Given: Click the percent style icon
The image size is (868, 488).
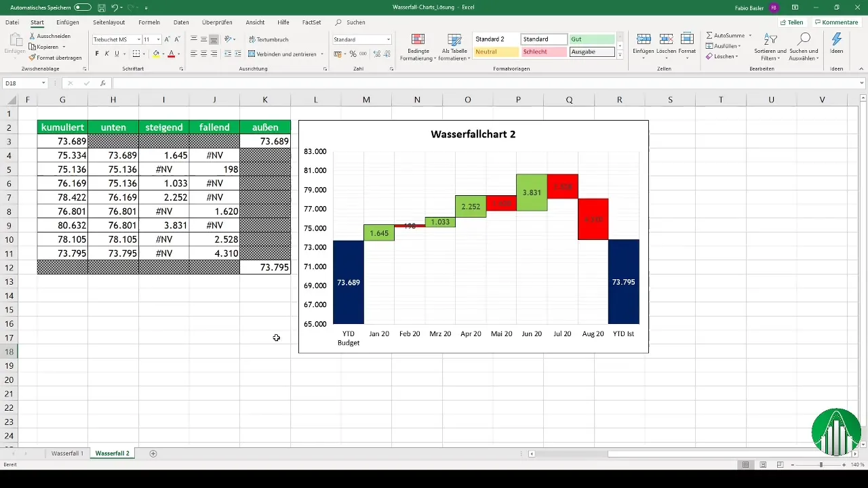Looking at the screenshot, I should pos(353,54).
